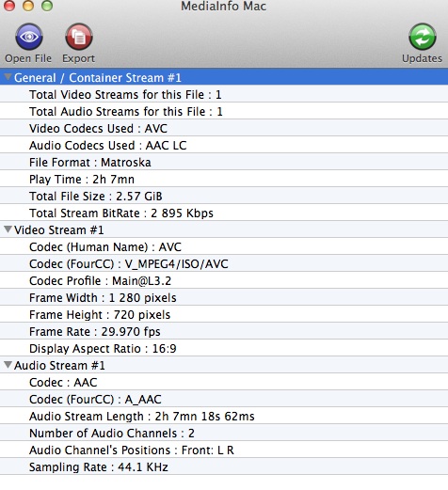The image size is (448, 490).
Task: Select the General / Container Stream #1 header
Action: [224, 77]
